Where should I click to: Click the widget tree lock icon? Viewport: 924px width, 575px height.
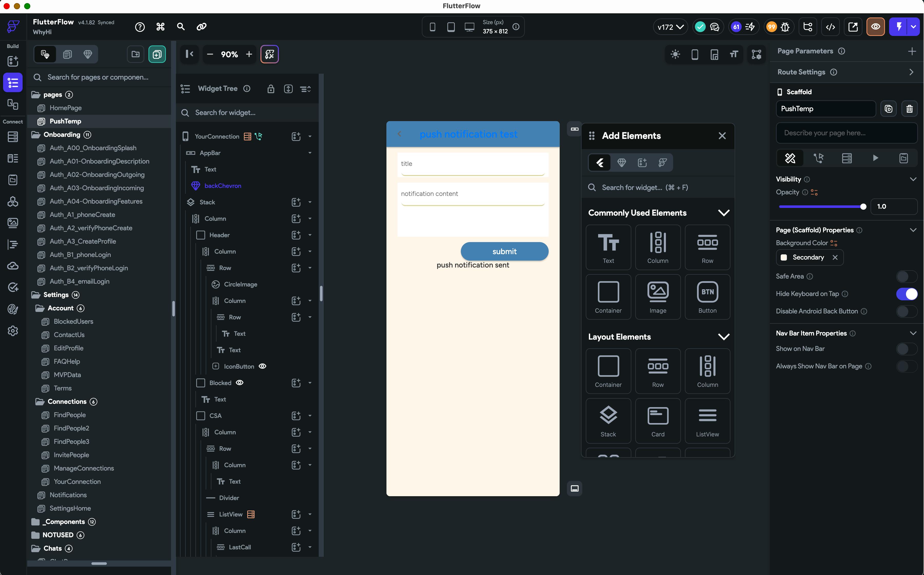click(x=270, y=89)
